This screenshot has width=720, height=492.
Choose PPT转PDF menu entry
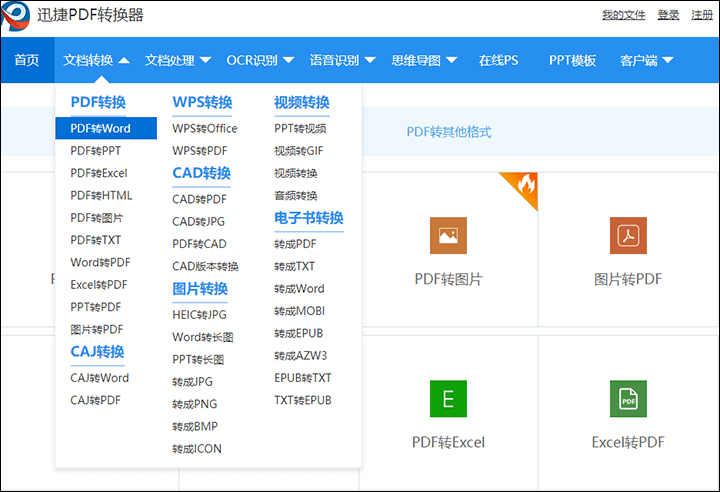click(x=96, y=307)
